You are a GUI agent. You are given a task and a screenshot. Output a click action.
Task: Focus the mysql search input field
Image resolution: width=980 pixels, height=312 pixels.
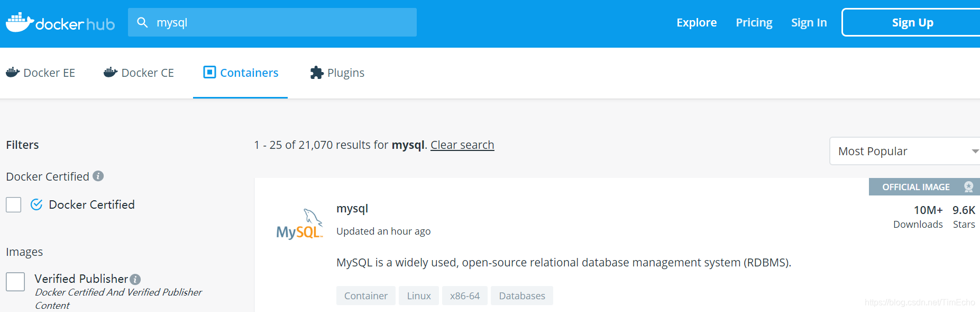(x=272, y=22)
